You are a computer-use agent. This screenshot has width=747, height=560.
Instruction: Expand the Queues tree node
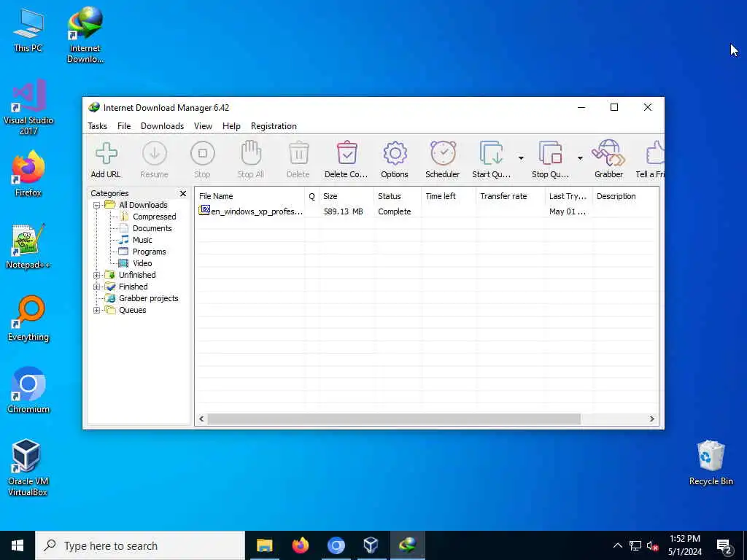point(97,311)
